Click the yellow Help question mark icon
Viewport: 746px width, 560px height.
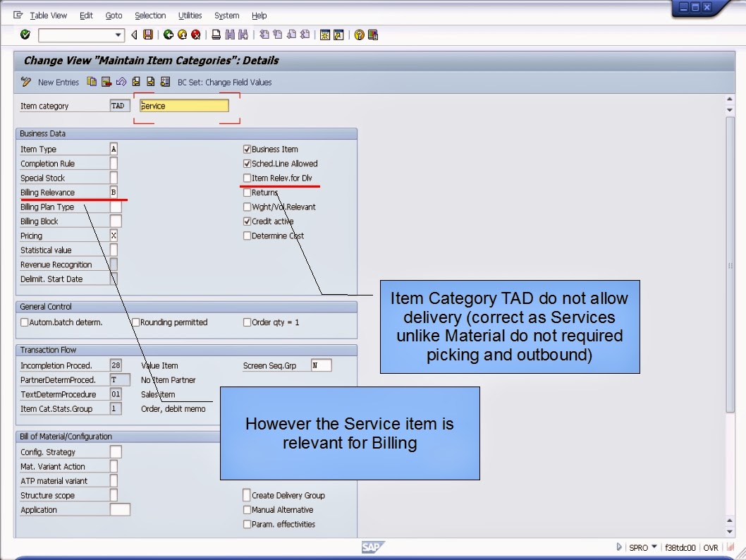click(x=359, y=35)
